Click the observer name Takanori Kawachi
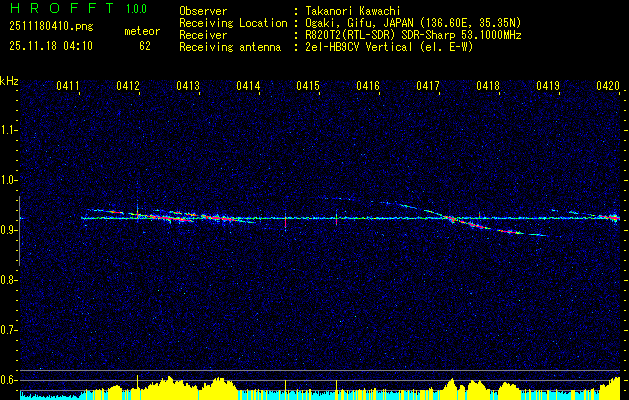This screenshot has height=400, width=629. [353, 11]
